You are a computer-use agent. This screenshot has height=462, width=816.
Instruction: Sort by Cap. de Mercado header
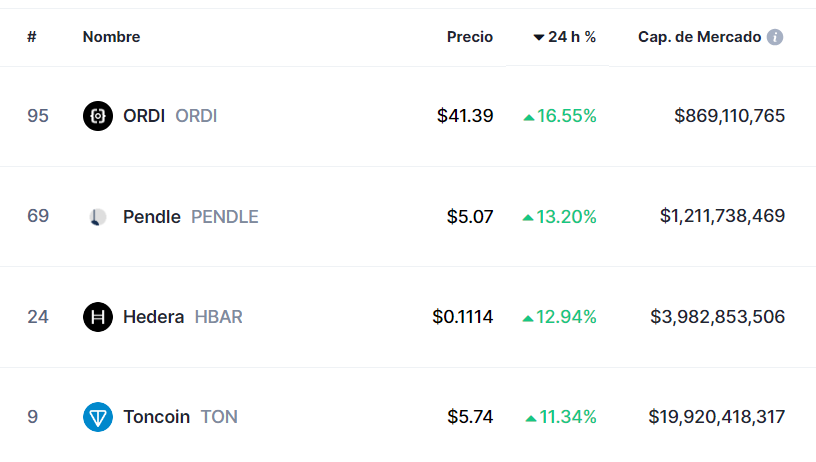699,37
